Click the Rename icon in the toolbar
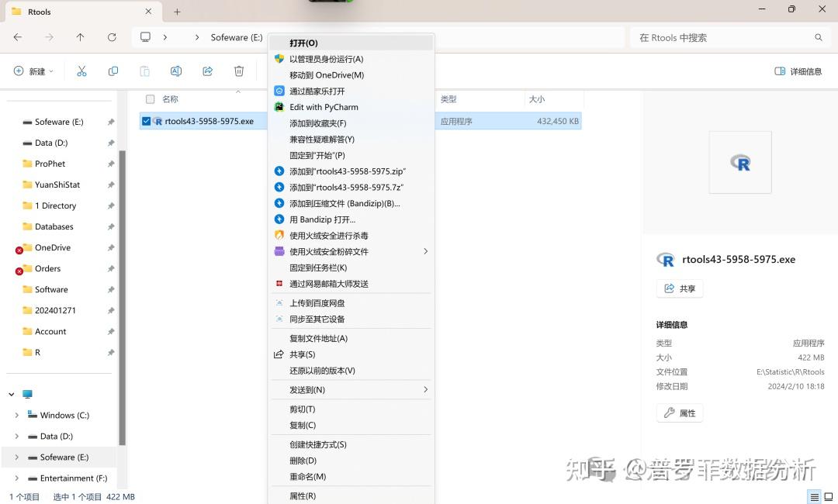This screenshot has height=504, width=838. click(176, 71)
